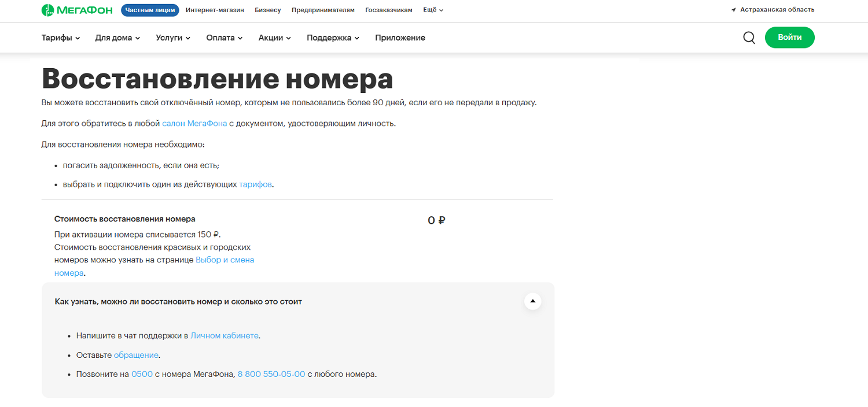This screenshot has height=407, width=868.
Task: Go to Интернет-магазин
Action: (x=215, y=10)
